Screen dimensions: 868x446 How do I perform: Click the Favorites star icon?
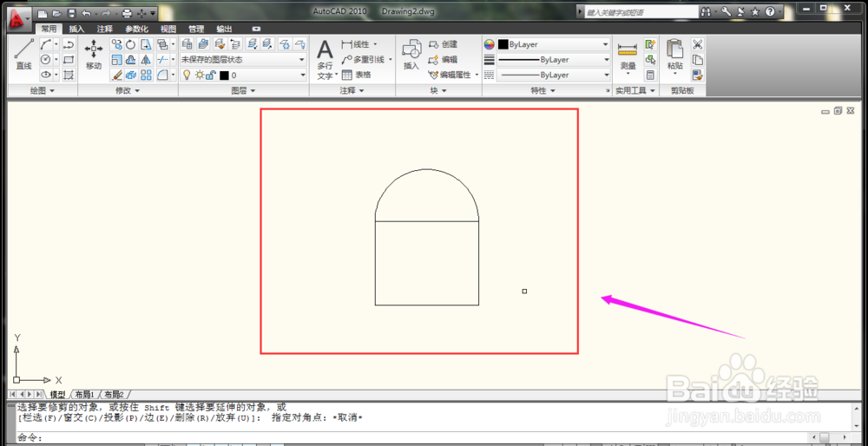click(x=755, y=11)
